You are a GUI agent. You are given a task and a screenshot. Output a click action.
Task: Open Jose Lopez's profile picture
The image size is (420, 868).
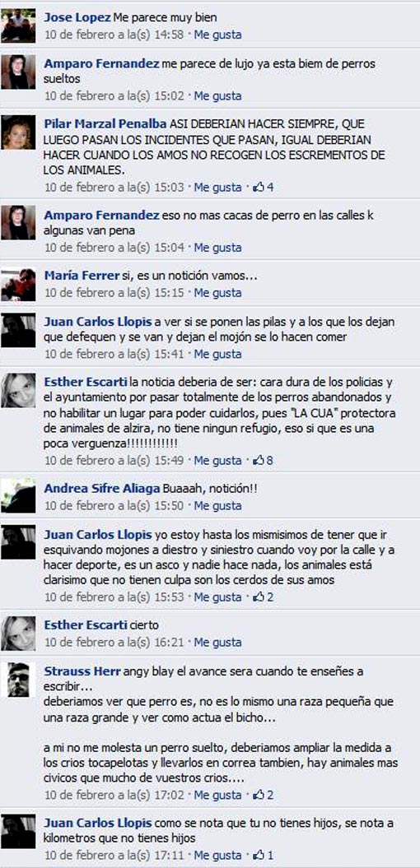click(18, 26)
